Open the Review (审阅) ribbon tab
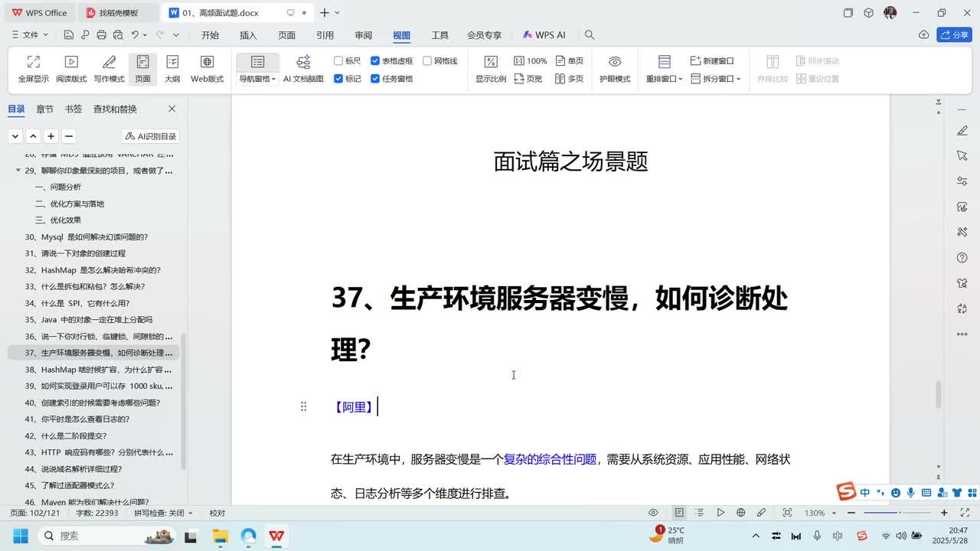 363,35
